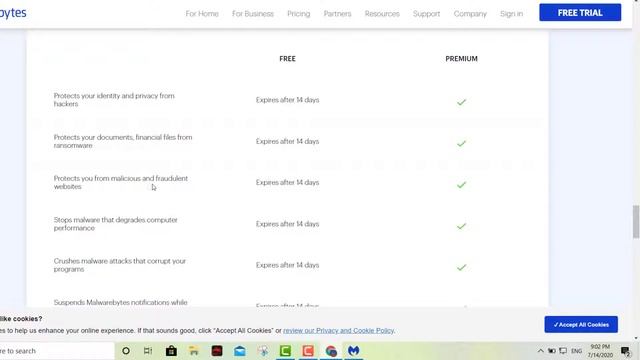Open the Mail app from taskbar
Viewport: 640px width, 360px height.
click(240, 351)
